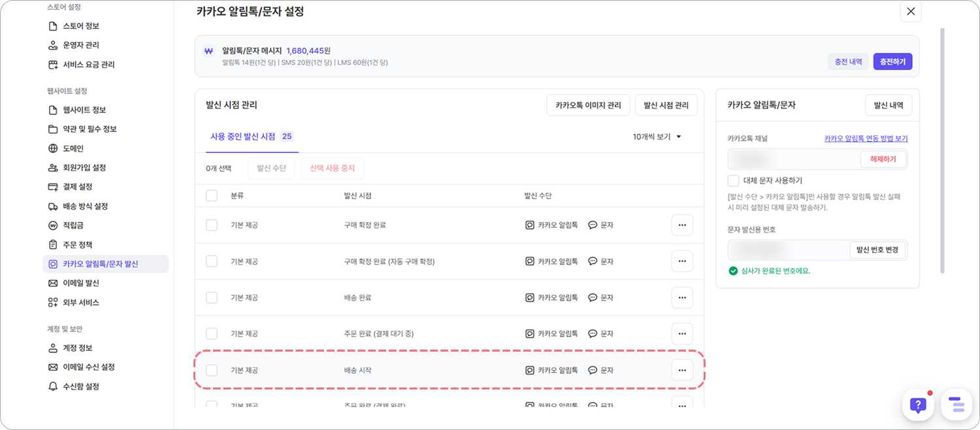Click the 회원가입 설정 user icon
980x430 pixels.
coord(53,167)
